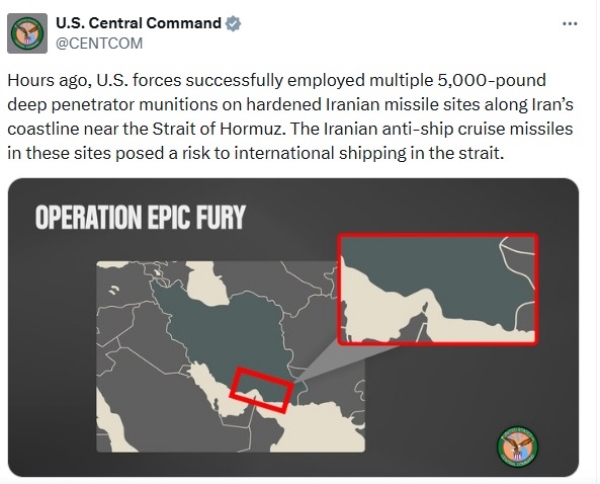Click the OPERATION EPIC FURY title text
Screen dimensions: 600x484
click(x=140, y=217)
